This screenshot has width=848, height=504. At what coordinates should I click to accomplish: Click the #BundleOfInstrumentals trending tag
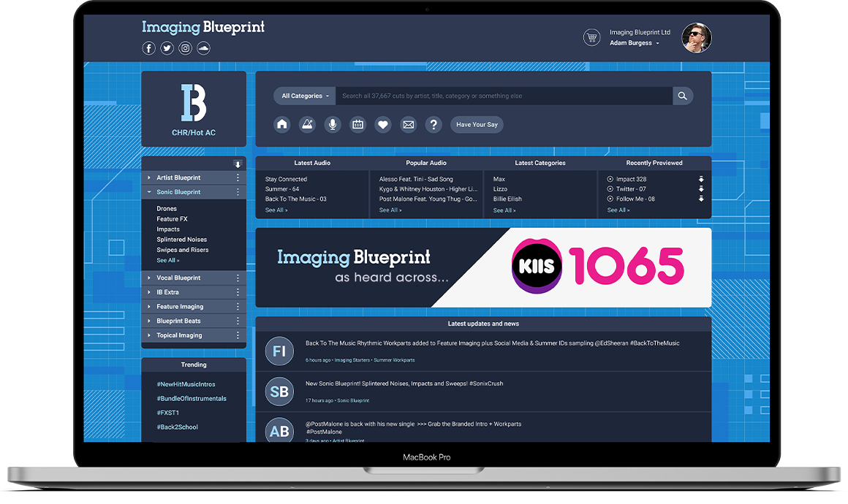192,399
